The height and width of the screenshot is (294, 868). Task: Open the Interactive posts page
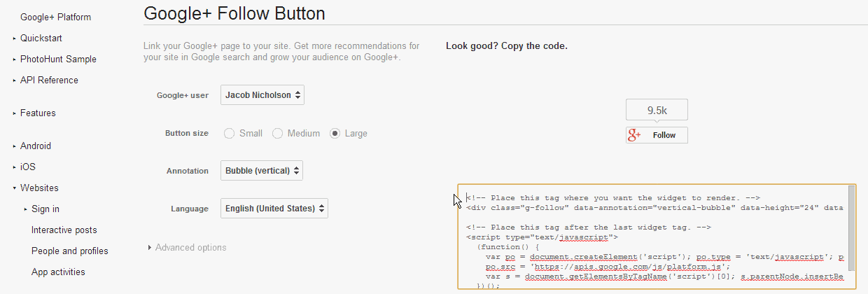(64, 230)
